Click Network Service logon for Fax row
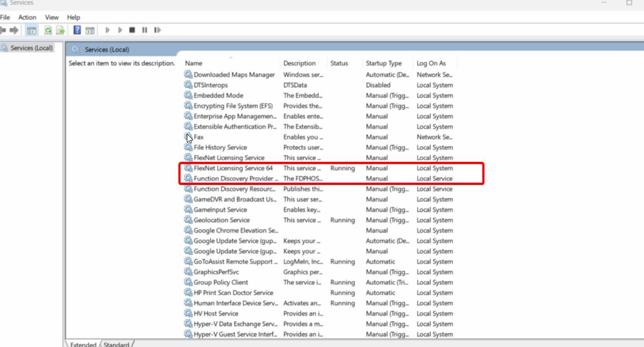The height and width of the screenshot is (347, 644). (435, 137)
